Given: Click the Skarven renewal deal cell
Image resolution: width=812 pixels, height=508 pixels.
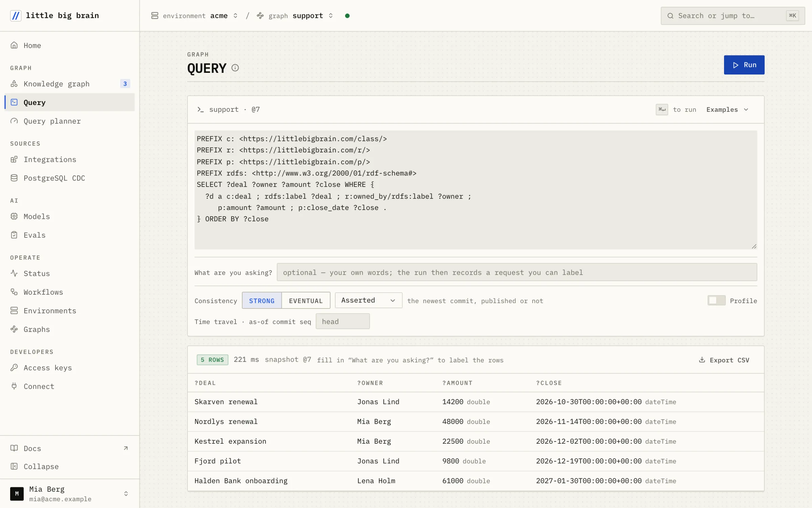Looking at the screenshot, I should pos(226,402).
